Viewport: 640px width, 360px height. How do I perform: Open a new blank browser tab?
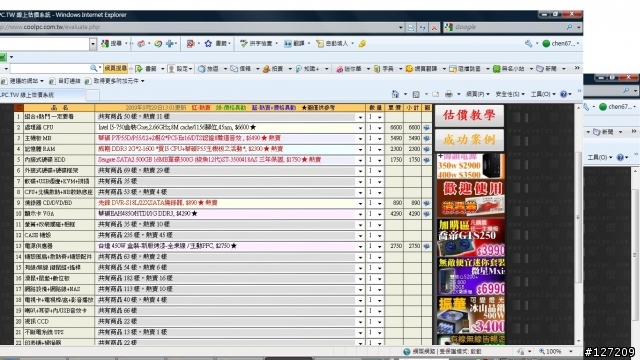click(x=93, y=95)
